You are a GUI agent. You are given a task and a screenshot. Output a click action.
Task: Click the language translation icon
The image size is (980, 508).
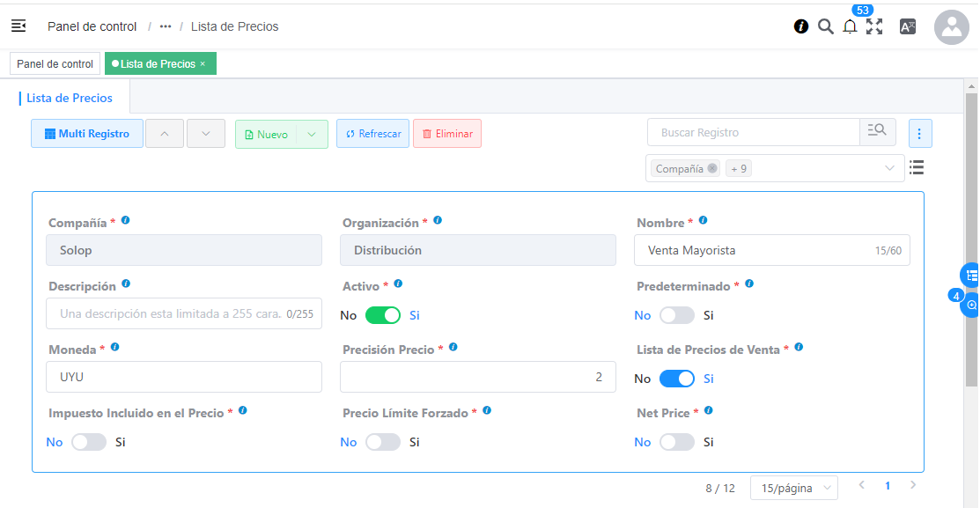(x=908, y=26)
